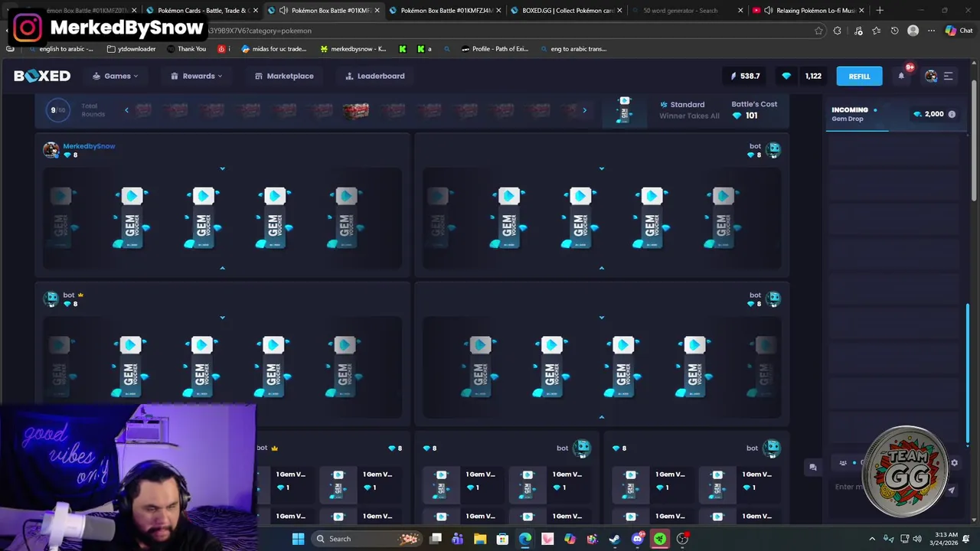The image size is (980, 551).
Task: Open the Copilot Chat button
Action: 958,31
